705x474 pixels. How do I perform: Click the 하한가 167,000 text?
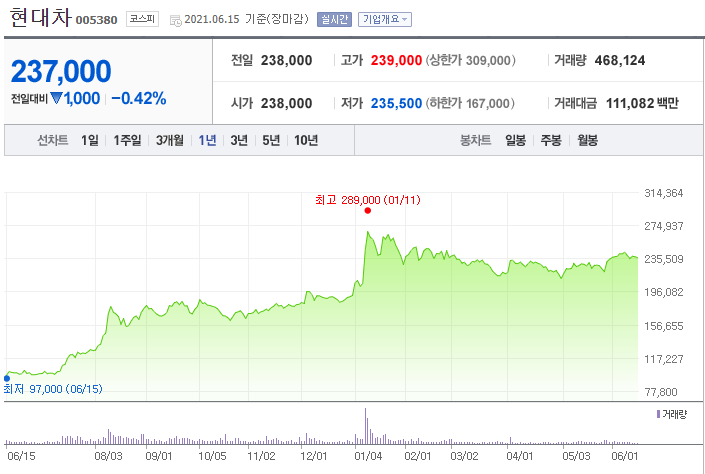(470, 103)
